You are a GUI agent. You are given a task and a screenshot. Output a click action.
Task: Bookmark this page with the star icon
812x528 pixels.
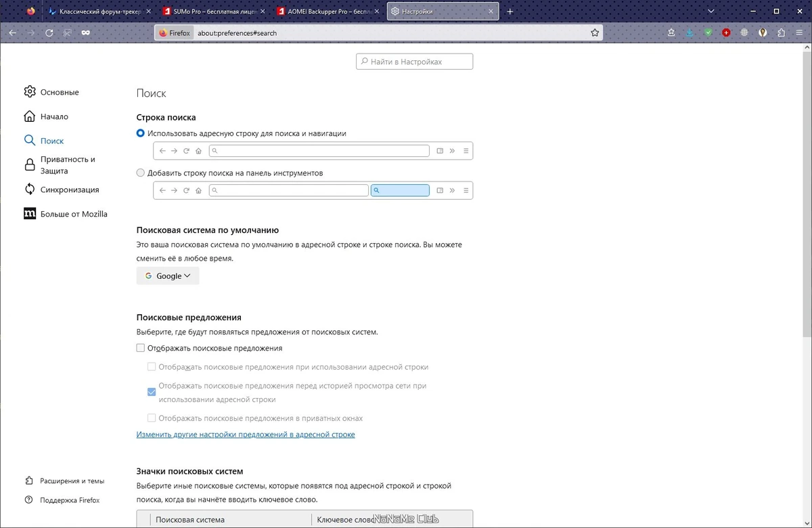pyautogui.click(x=595, y=32)
